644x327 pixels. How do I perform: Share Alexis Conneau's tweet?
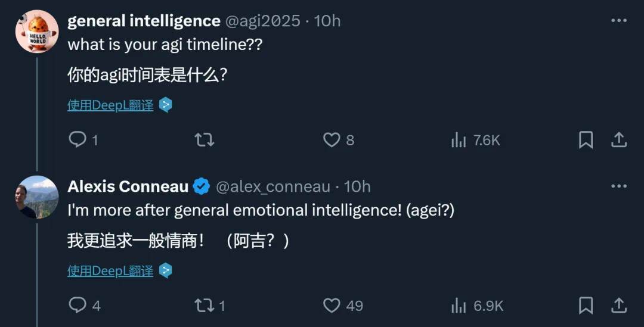coord(619,306)
